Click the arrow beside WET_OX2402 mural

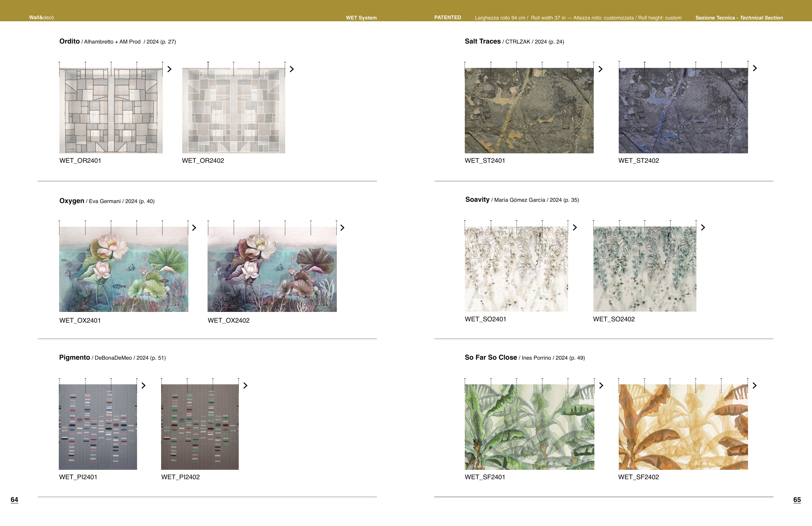[342, 228]
